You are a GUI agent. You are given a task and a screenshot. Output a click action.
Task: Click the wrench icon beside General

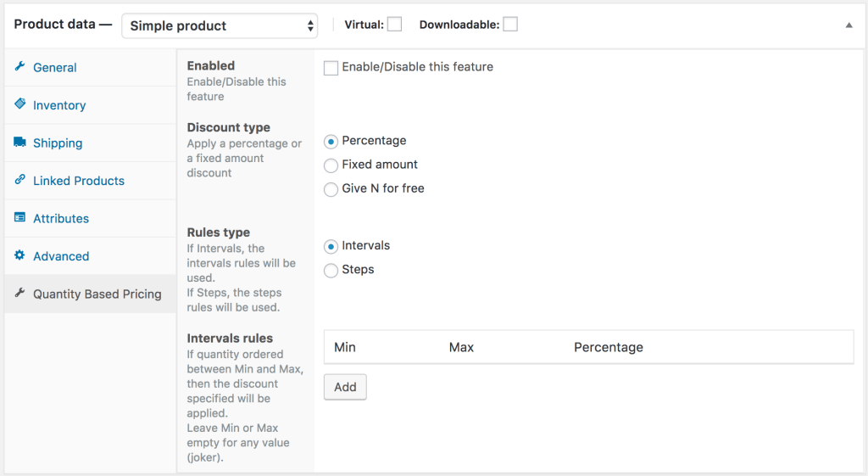20,67
